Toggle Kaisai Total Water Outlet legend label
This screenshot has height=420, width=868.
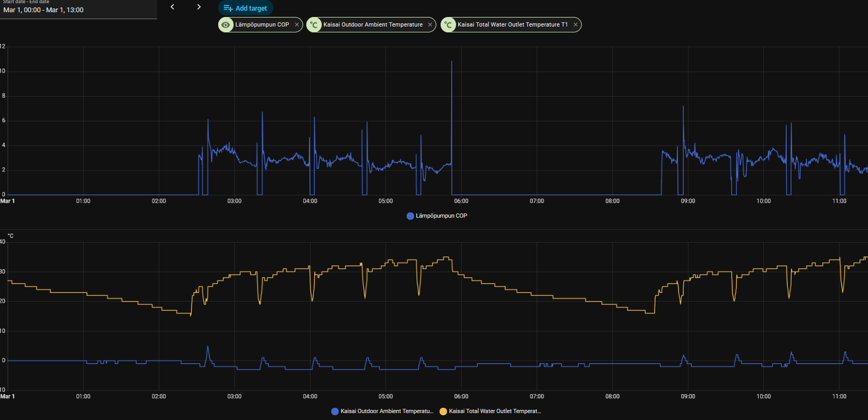pyautogui.click(x=495, y=412)
